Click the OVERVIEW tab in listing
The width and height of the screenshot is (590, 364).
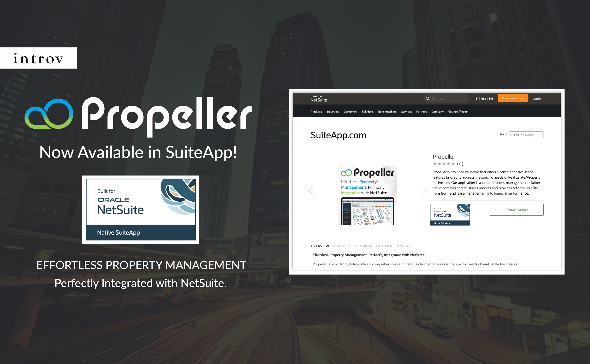click(x=319, y=246)
